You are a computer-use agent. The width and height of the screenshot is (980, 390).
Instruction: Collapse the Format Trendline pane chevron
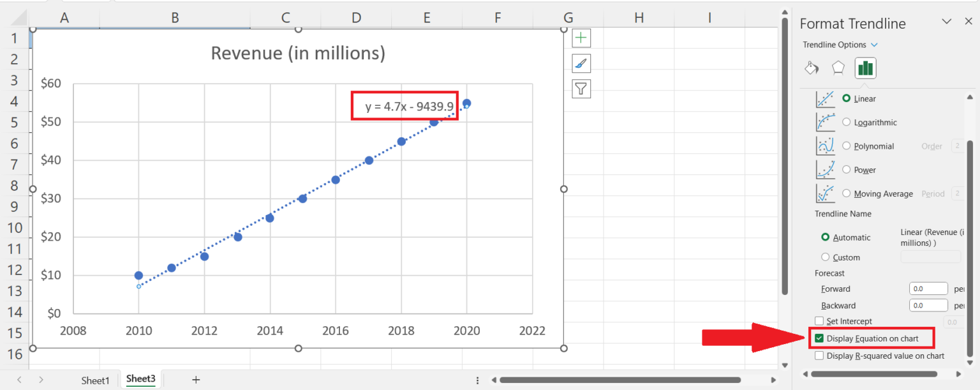[x=946, y=21]
